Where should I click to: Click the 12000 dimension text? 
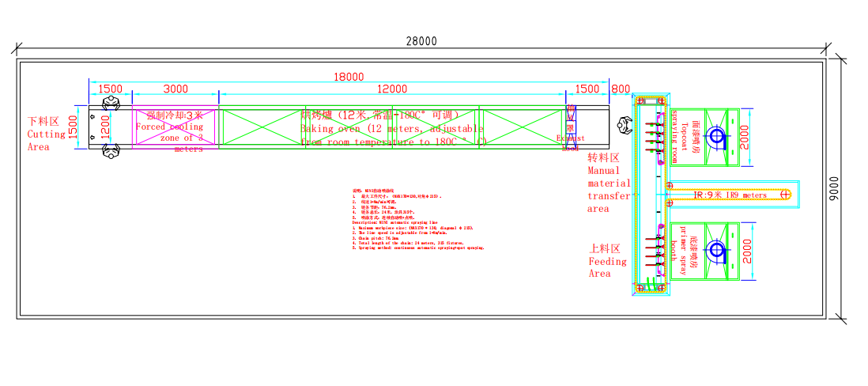[x=392, y=89]
